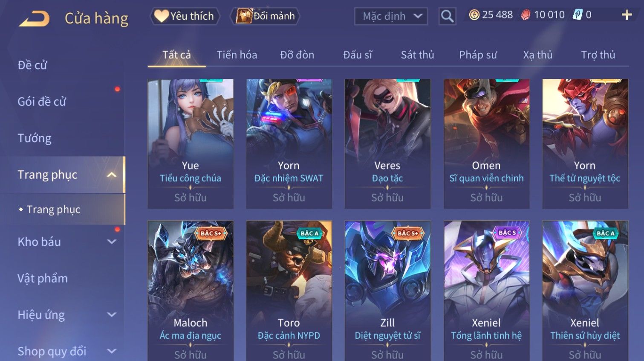644x361 pixels.
Task: Expand the Hiệu ứng sidebar section
Action: (112, 314)
